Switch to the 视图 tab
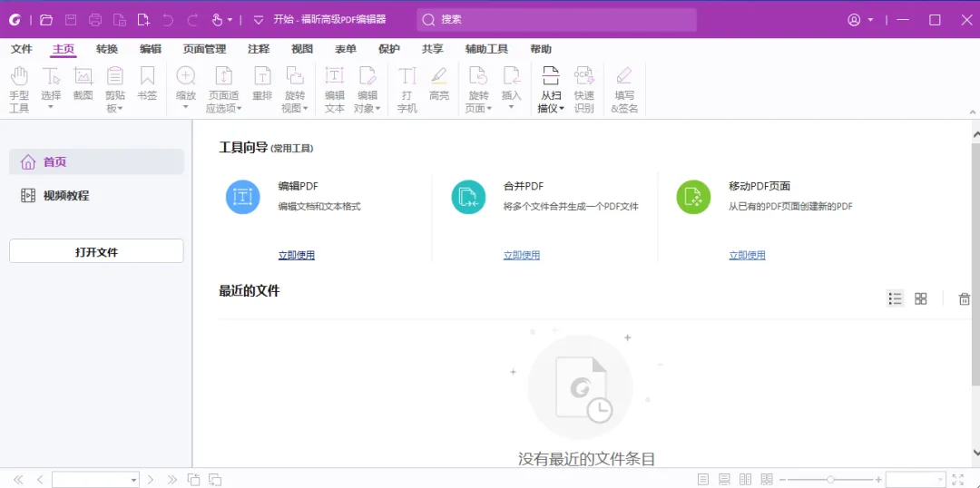 pyautogui.click(x=302, y=49)
